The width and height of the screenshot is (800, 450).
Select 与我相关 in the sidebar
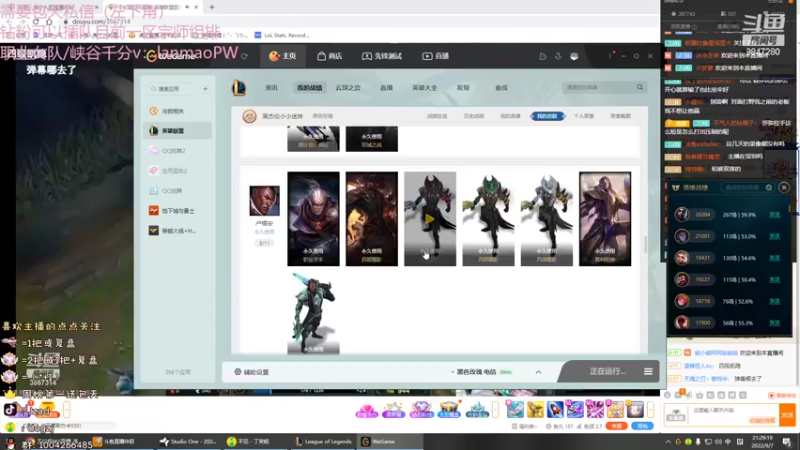click(x=178, y=111)
